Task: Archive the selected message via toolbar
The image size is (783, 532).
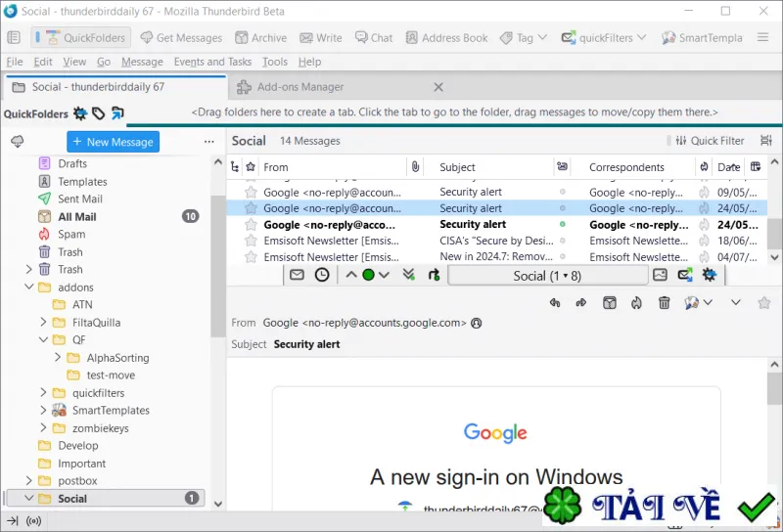Action: (260, 38)
